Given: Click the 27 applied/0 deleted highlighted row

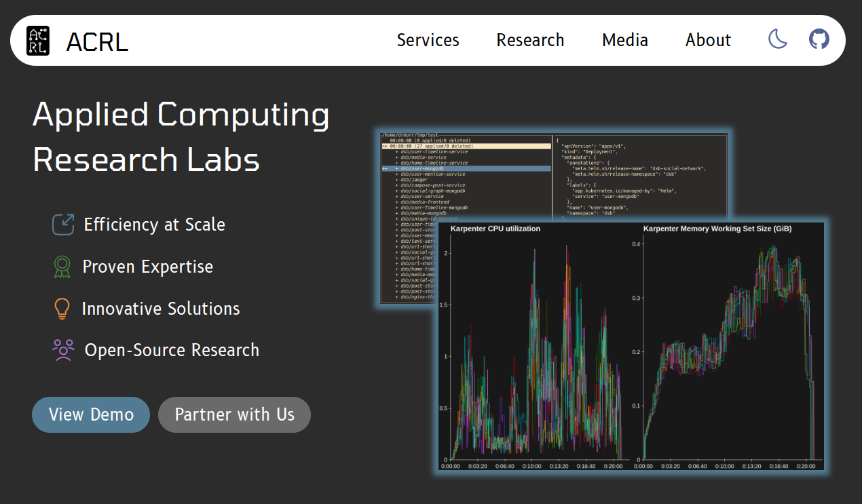Looking at the screenshot, I should pyautogui.click(x=466, y=146).
